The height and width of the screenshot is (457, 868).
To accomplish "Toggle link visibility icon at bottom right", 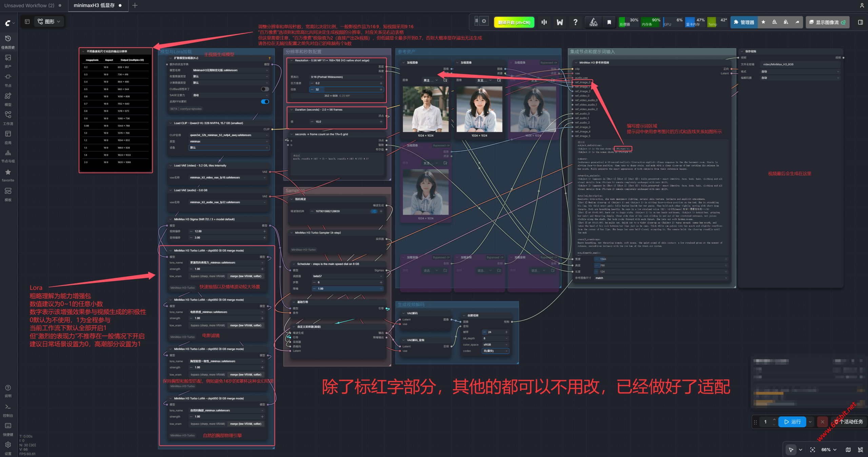I will tap(860, 450).
